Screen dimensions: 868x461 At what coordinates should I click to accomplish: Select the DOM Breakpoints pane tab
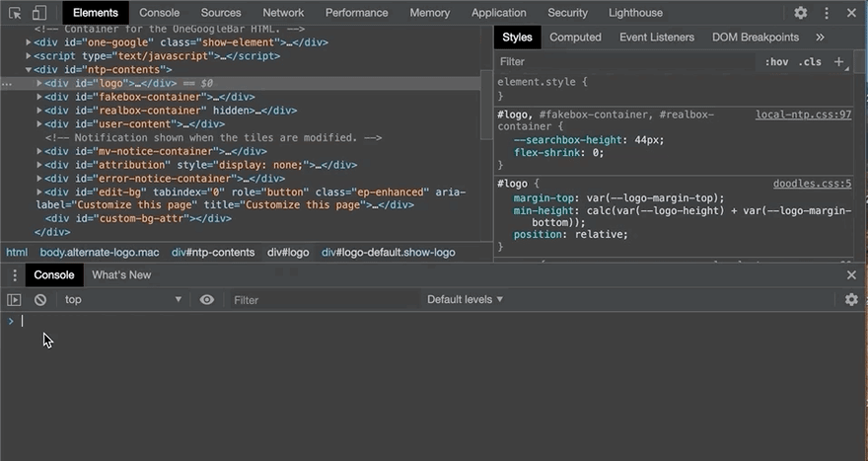[x=756, y=38]
